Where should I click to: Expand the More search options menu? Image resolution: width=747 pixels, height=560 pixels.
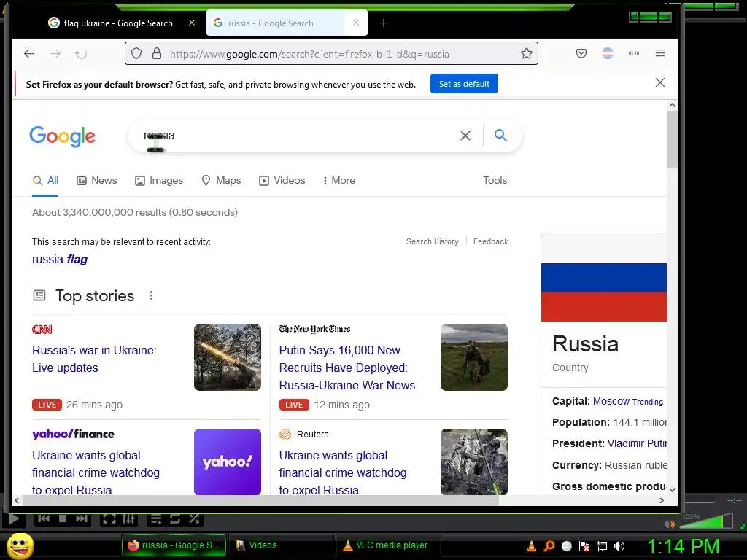click(338, 181)
